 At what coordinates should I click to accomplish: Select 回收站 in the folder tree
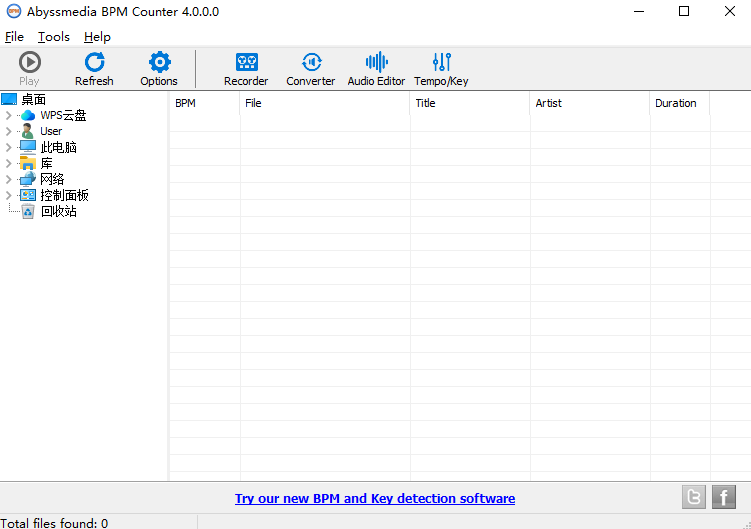coord(58,211)
